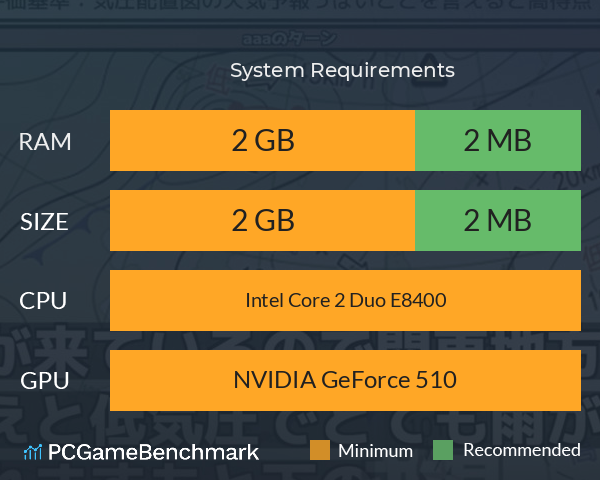Click the Minimum legend label
Viewport: 600px width, 480px height.
[x=375, y=451]
